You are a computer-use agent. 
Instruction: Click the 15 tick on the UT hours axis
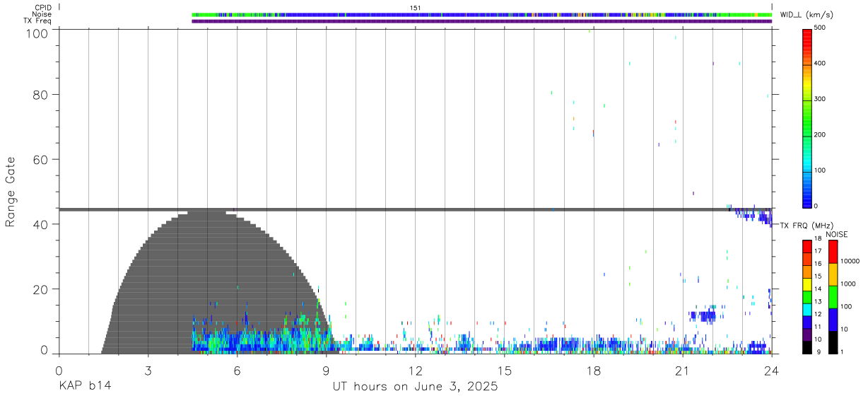tap(504, 371)
